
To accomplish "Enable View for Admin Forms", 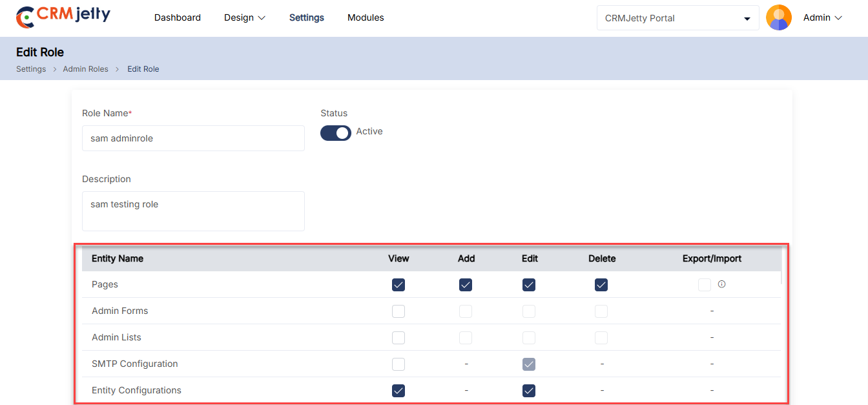I will coord(398,311).
